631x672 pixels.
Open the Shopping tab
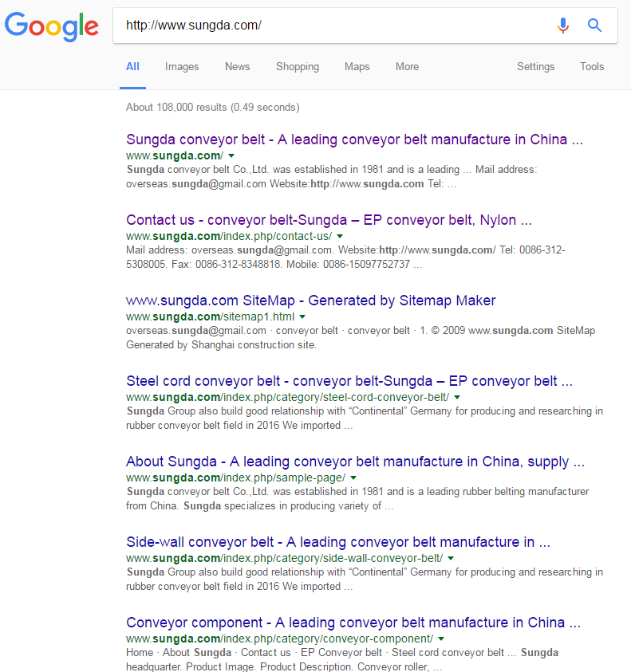tap(298, 67)
